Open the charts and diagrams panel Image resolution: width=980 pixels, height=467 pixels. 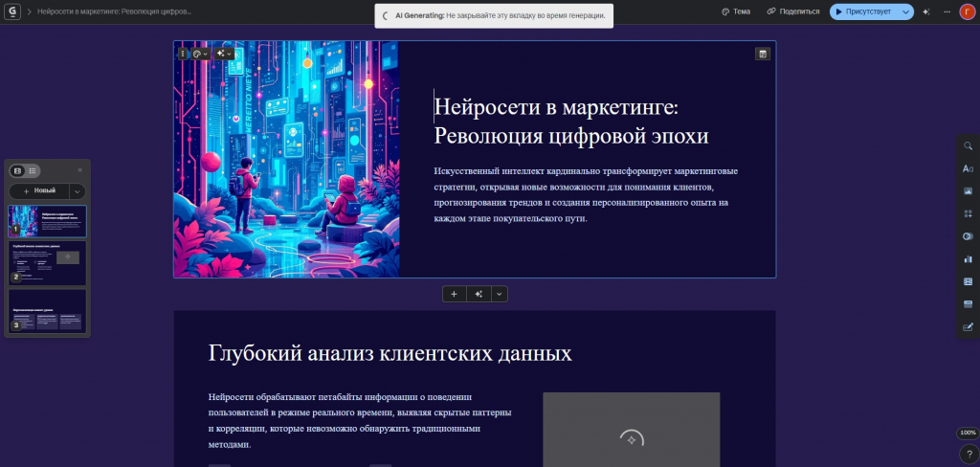[968, 259]
